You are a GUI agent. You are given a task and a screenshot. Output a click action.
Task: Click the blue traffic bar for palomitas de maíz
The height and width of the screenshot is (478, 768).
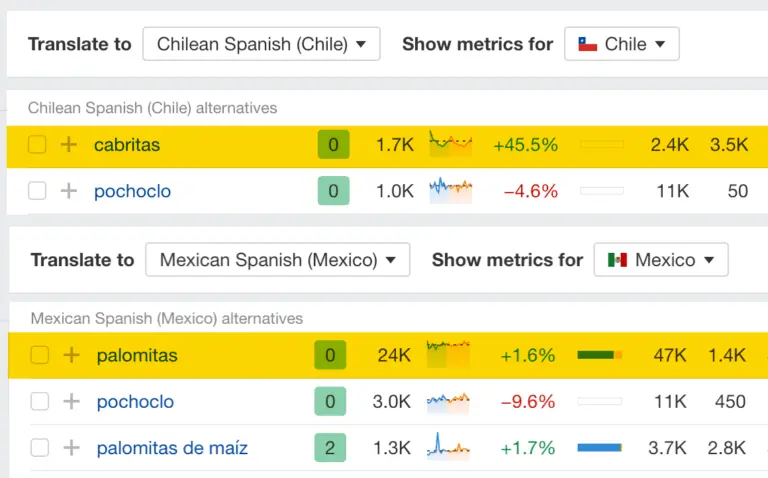600,448
